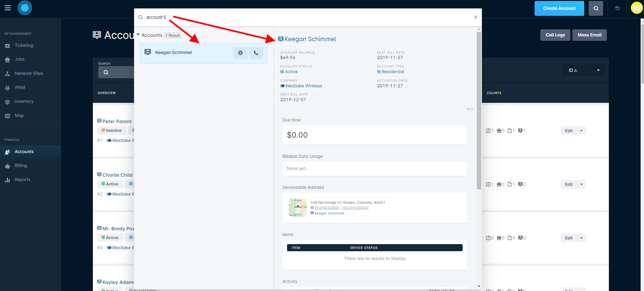
Task: Click the phone icon on the Keegan Schimmel result
Action: [256, 53]
